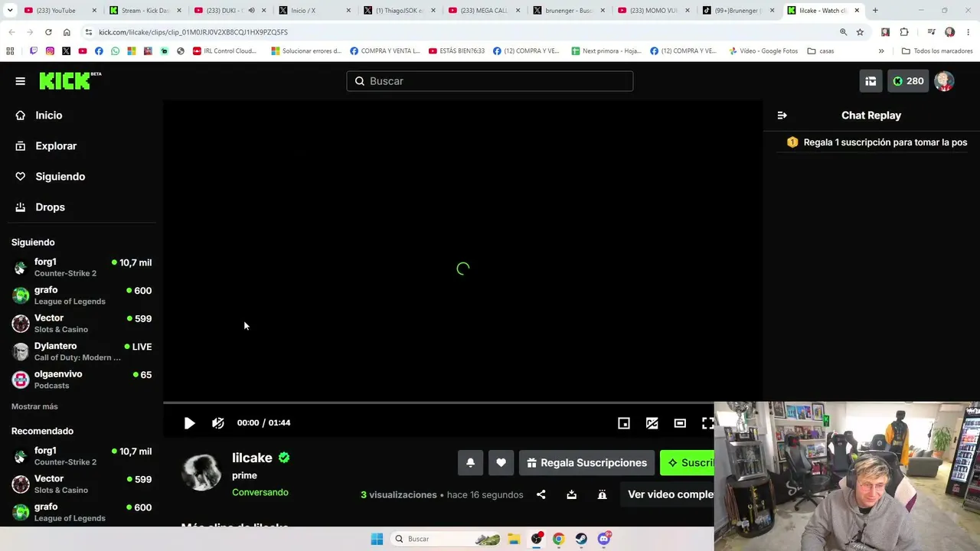Open Steam from the taskbar
Image resolution: width=980 pixels, height=551 pixels.
pos(581,539)
